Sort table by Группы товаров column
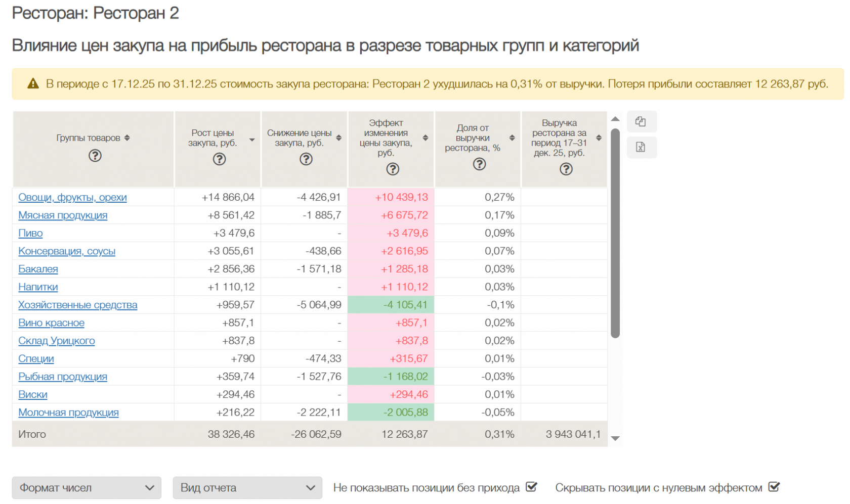 click(x=127, y=138)
